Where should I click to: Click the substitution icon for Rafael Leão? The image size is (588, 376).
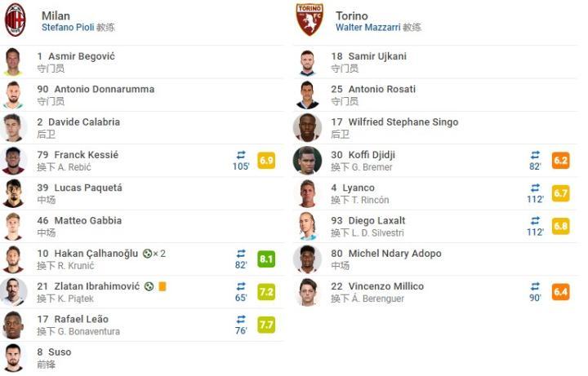[x=241, y=319]
